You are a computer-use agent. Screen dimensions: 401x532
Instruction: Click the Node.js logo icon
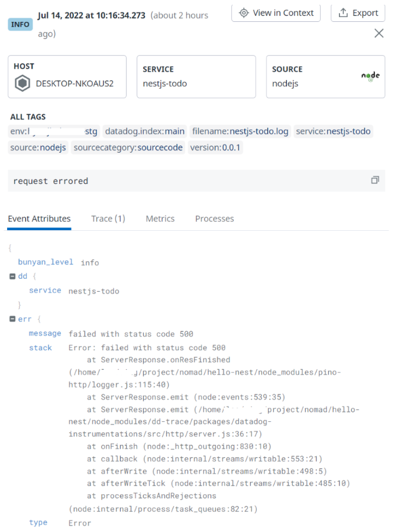pos(370,76)
